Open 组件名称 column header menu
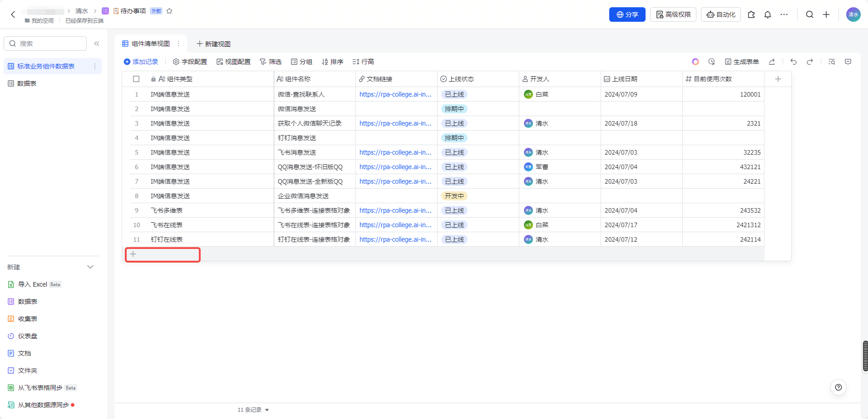The width and height of the screenshot is (868, 419). tap(315, 79)
